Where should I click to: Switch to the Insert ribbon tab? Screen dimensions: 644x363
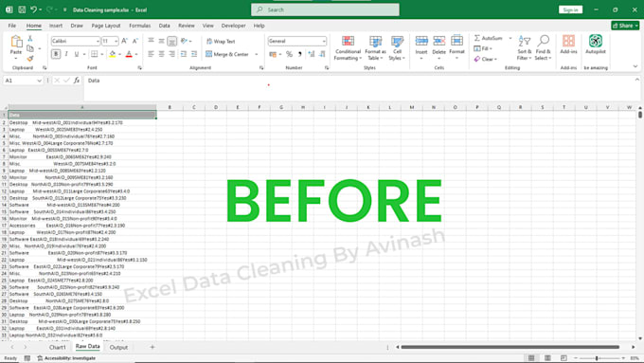(x=56, y=26)
